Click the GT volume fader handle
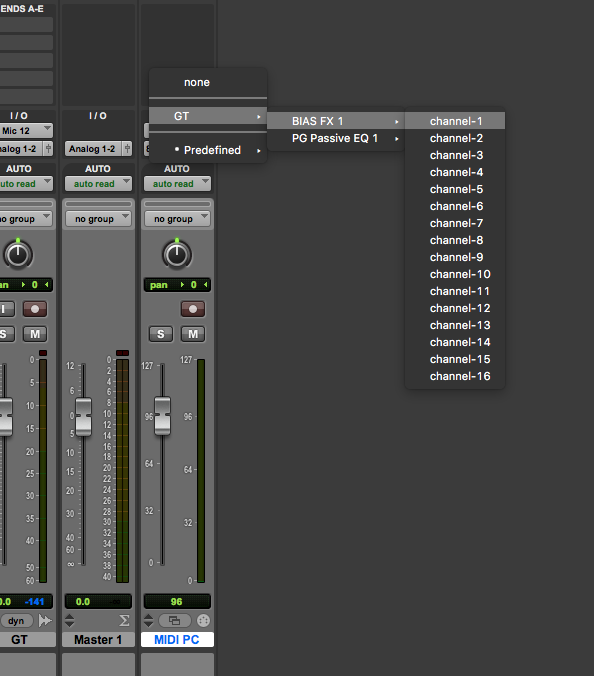 6,416
